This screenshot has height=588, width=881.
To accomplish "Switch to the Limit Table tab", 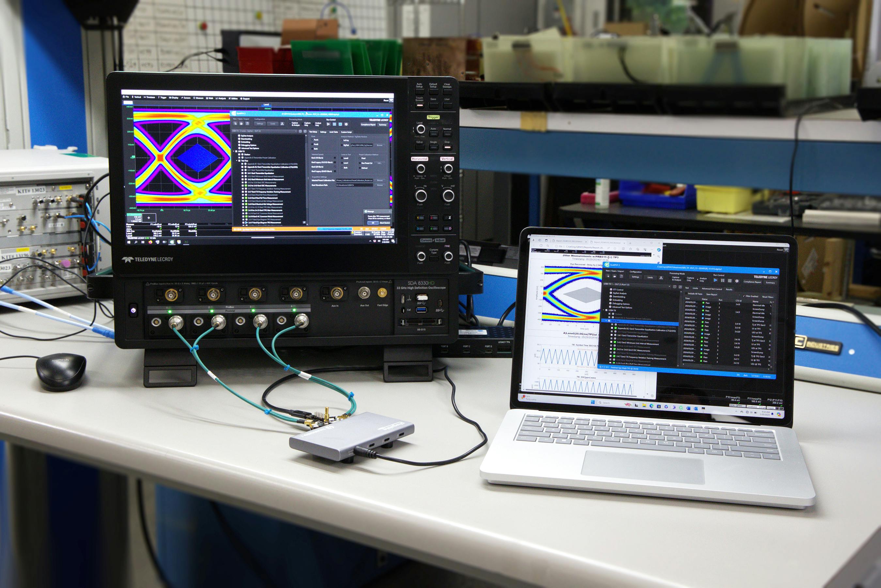I will [x=333, y=132].
